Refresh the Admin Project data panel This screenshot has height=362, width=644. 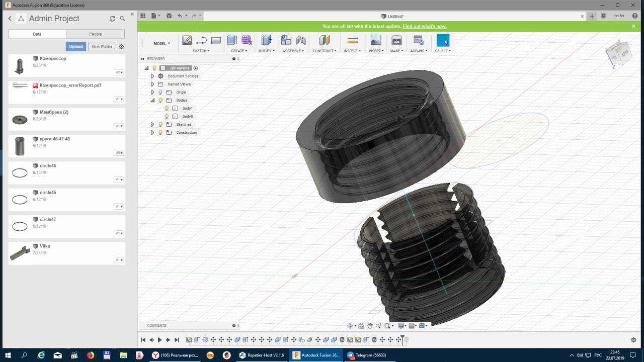[x=112, y=19]
